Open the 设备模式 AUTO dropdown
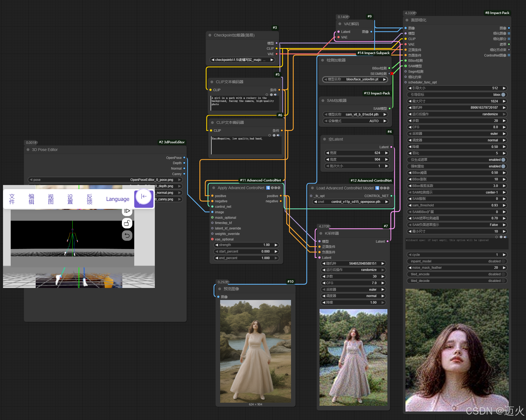526x420 pixels. pyautogui.click(x=355, y=121)
